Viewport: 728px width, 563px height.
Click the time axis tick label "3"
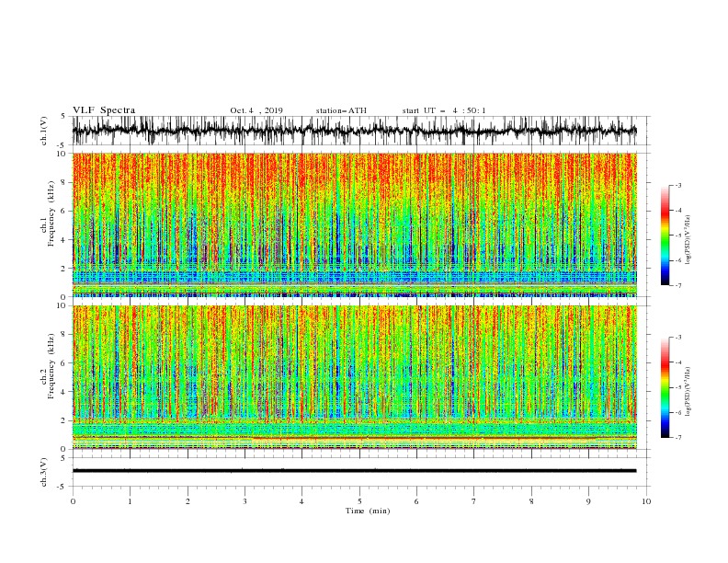(245, 501)
